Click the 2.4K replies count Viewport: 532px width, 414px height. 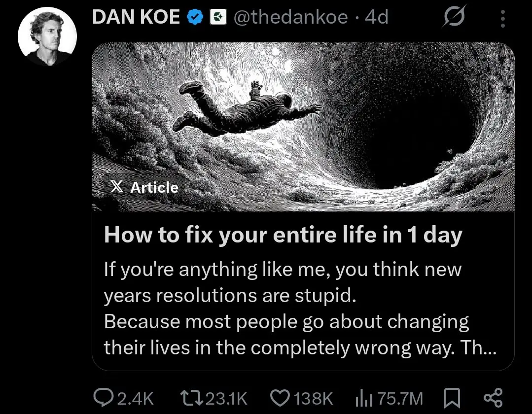pyautogui.click(x=136, y=398)
